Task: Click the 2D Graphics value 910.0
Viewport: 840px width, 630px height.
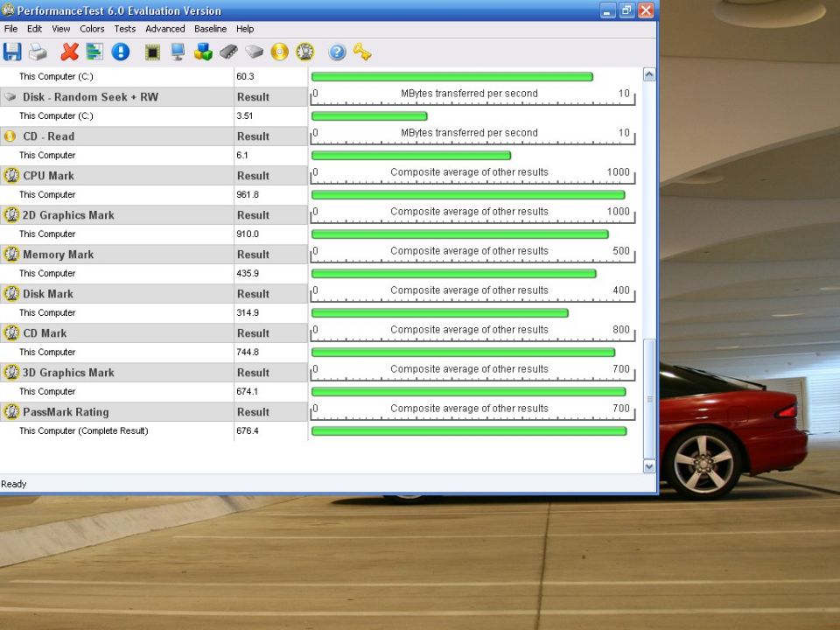Action: [x=248, y=234]
